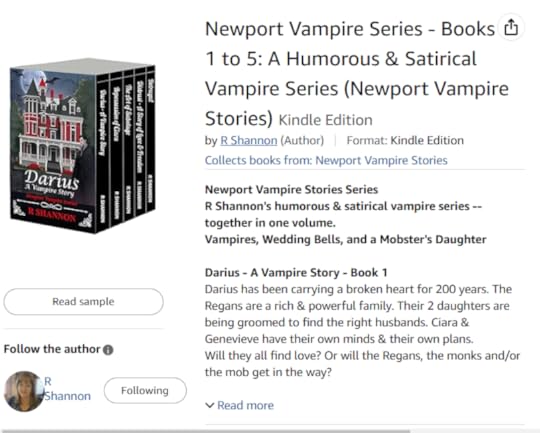Open Collects books from Newport Vampire Stories link

pyautogui.click(x=326, y=160)
